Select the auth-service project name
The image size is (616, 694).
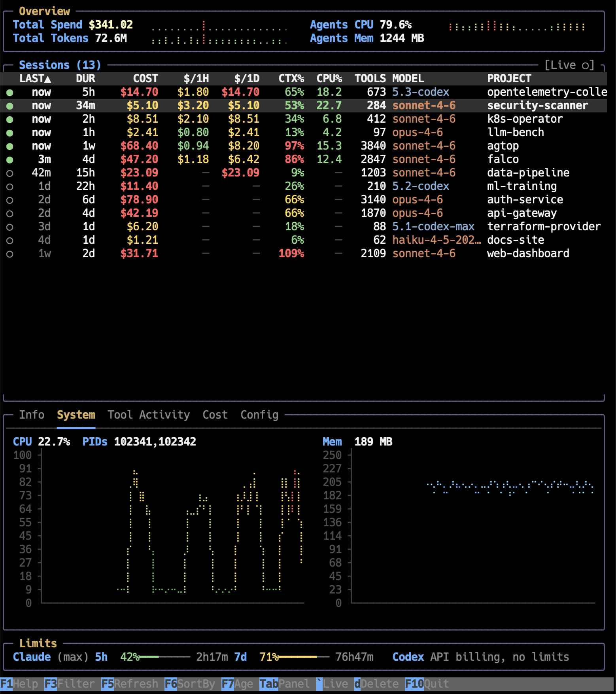[x=525, y=200]
